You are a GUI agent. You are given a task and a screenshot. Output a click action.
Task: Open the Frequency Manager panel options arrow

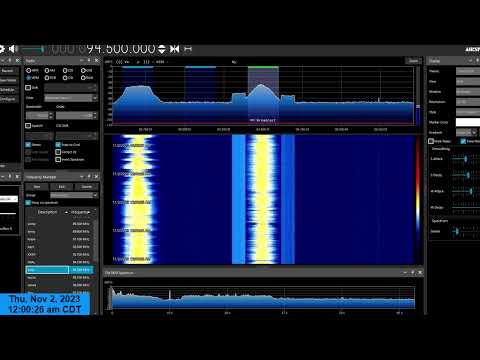pyautogui.click(x=82, y=176)
